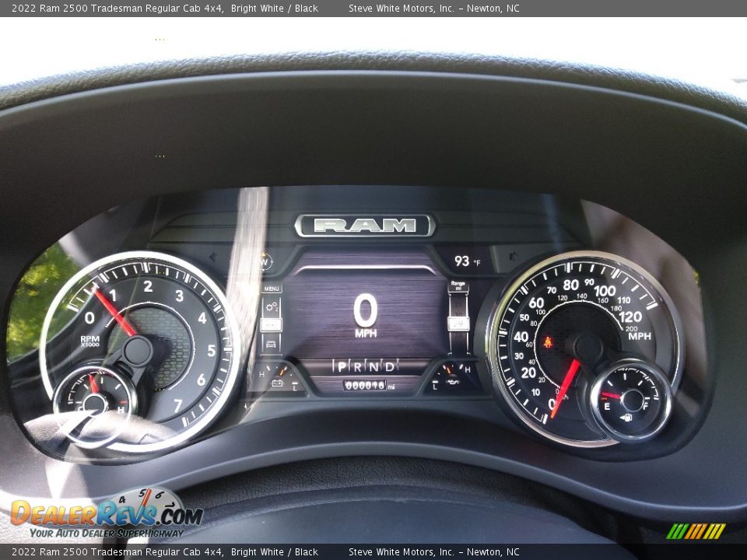The width and height of the screenshot is (747, 560).
Task: Click the highlighted Range value tile
Action: pyautogui.click(x=458, y=324)
